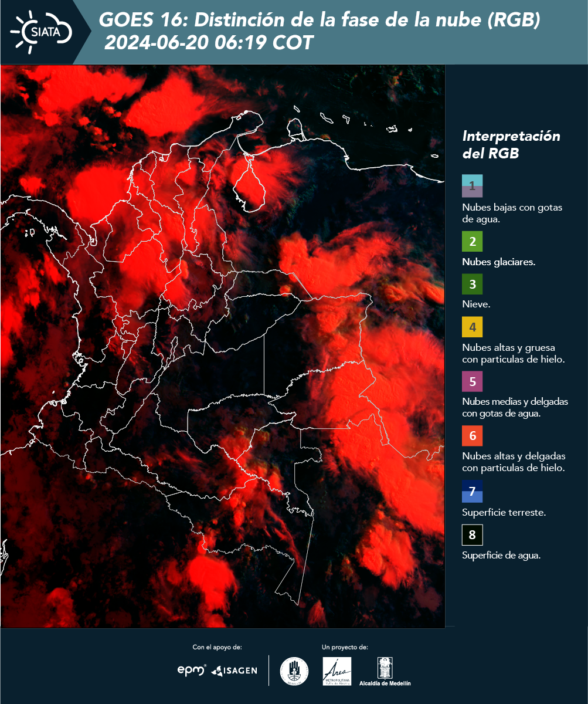Click the label 'Nubes glaciares.'

(x=498, y=262)
